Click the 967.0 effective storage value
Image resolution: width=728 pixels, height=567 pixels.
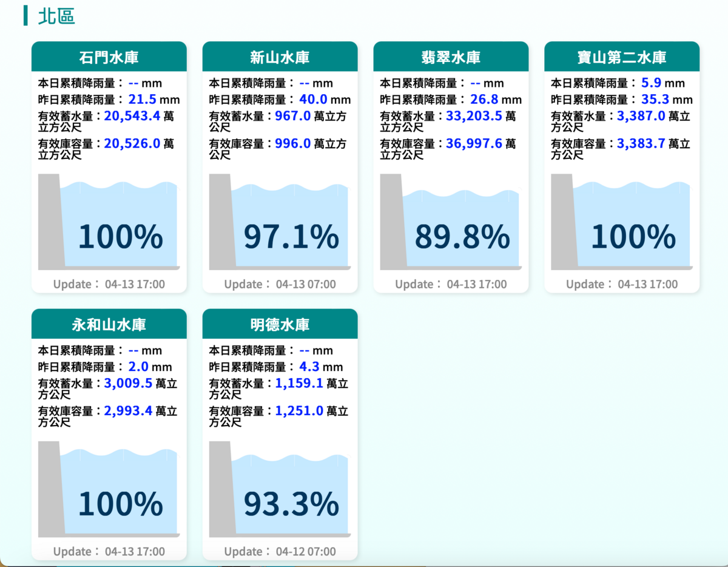click(293, 116)
